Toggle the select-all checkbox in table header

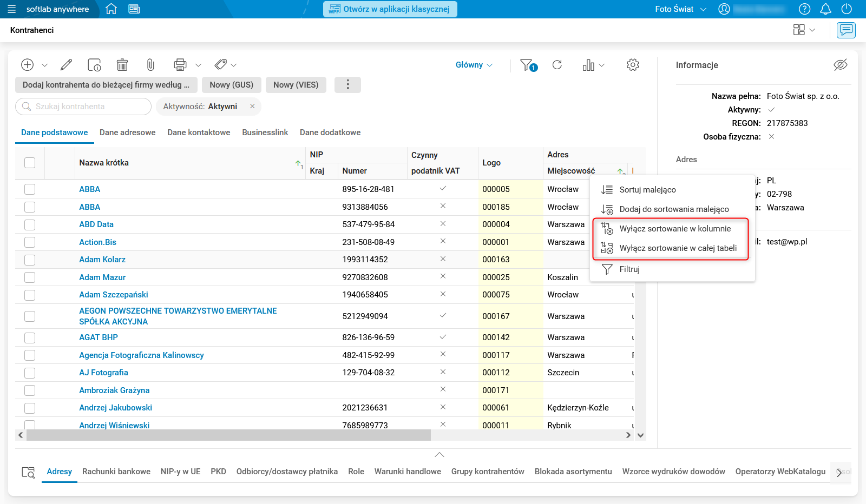pos(30,163)
